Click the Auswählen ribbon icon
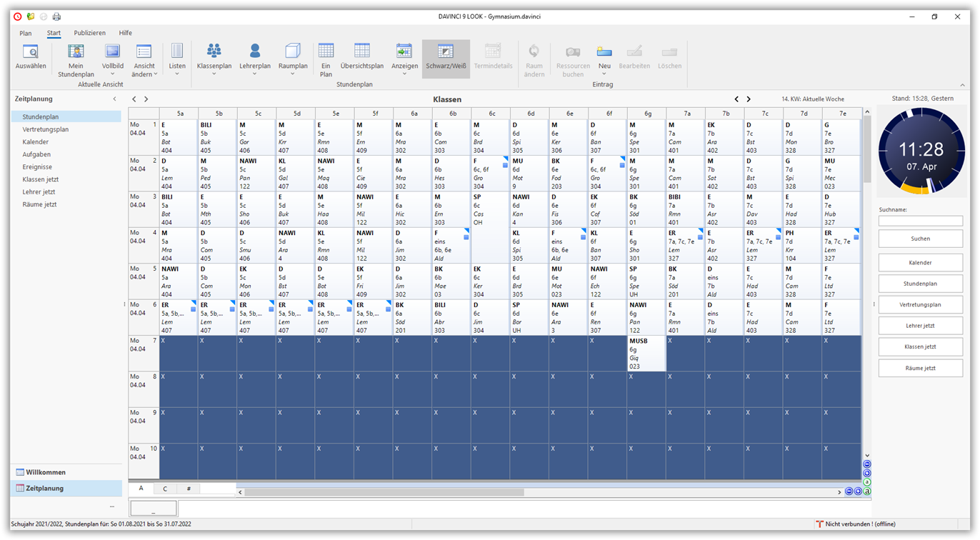980x540 pixels. (31, 57)
